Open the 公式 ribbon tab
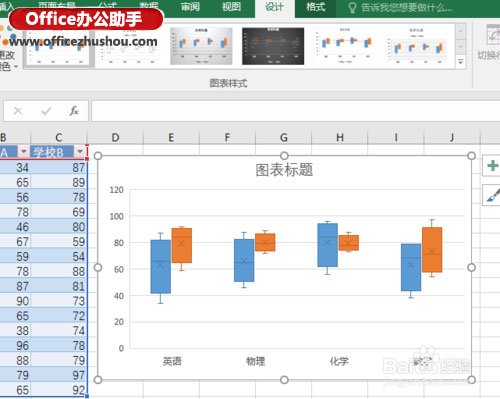The width and height of the screenshot is (500, 399). click(107, 5)
